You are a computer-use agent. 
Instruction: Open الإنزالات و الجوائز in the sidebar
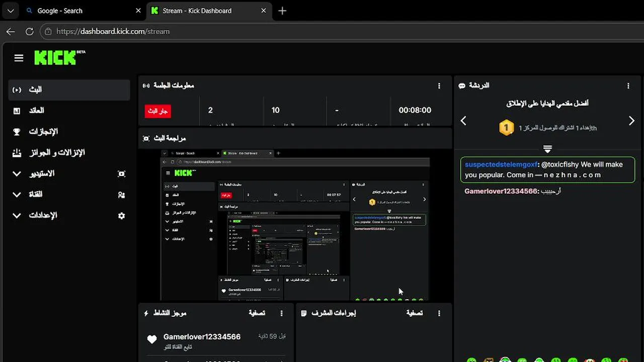click(69, 153)
